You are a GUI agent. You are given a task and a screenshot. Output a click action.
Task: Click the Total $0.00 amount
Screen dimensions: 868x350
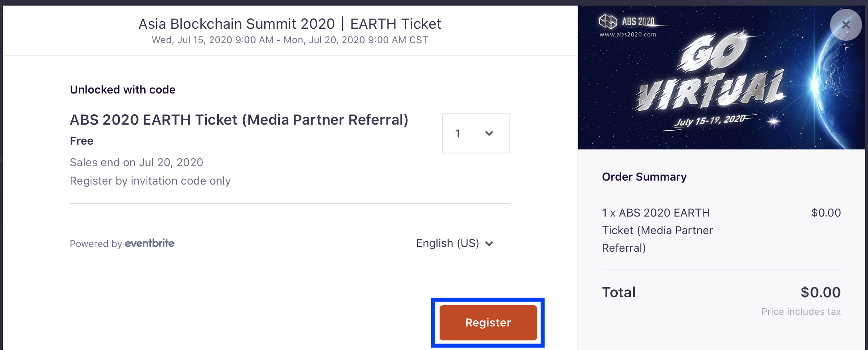(x=820, y=292)
